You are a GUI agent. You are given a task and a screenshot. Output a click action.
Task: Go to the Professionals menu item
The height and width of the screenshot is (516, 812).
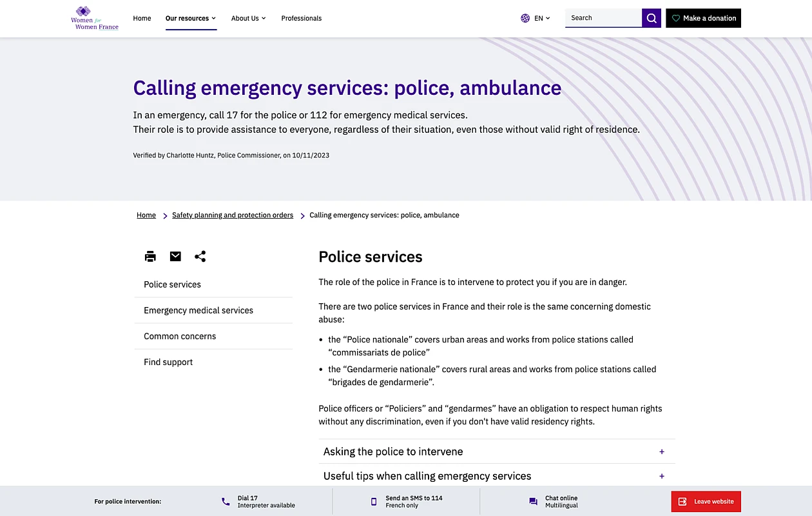tap(302, 18)
